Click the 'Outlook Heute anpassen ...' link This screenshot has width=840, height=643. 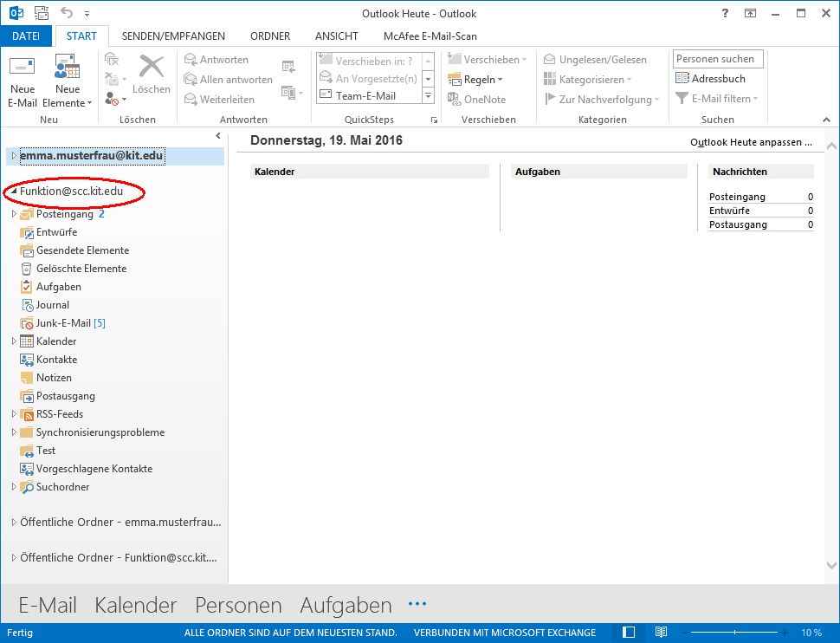[751, 142]
